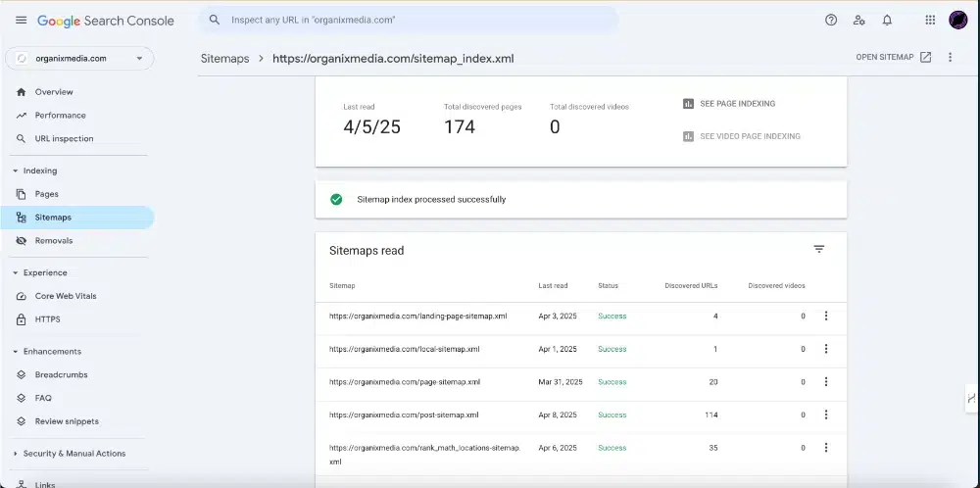Open the notifications bell
The height and width of the screenshot is (488, 980).
tap(887, 20)
